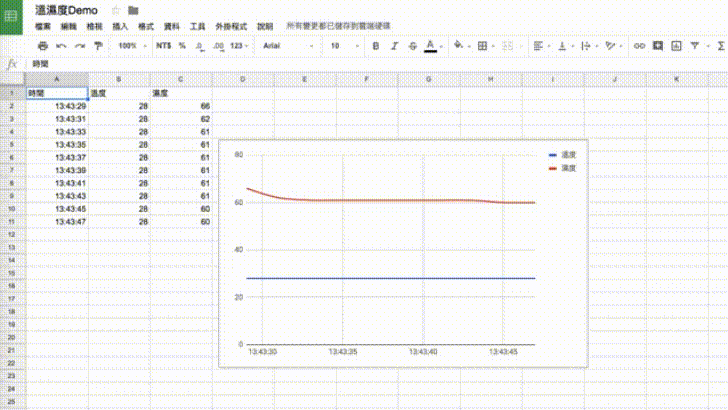Click the redo arrow icon
This screenshot has height=410, width=728.
click(x=79, y=46)
